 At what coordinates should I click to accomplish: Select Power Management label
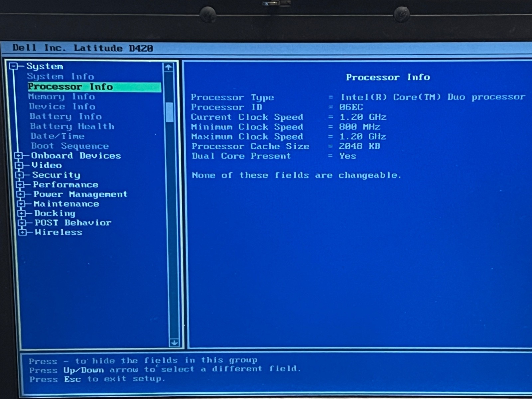[x=80, y=194]
